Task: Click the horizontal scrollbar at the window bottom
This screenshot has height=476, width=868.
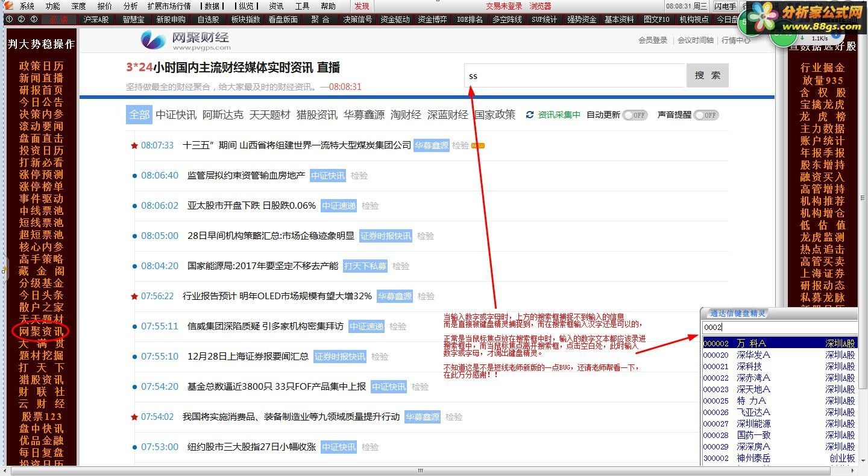Action: click(421, 471)
